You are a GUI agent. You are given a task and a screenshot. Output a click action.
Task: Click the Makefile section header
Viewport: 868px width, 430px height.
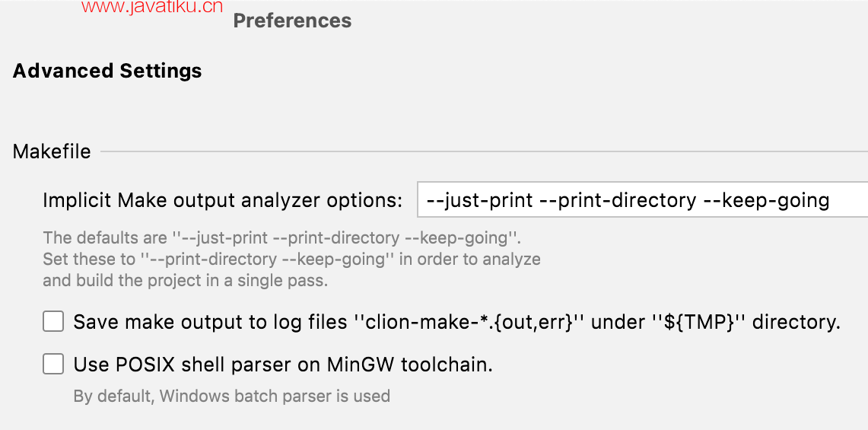52,151
